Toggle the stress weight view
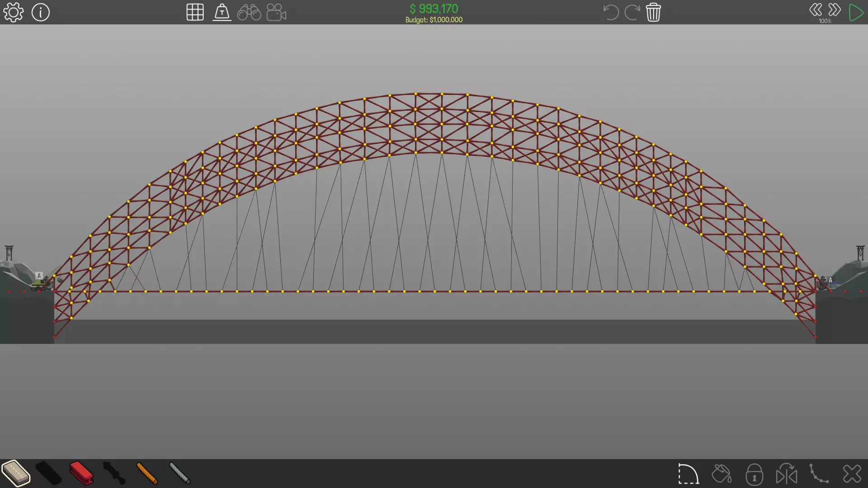This screenshot has height=488, width=868. 222,12
